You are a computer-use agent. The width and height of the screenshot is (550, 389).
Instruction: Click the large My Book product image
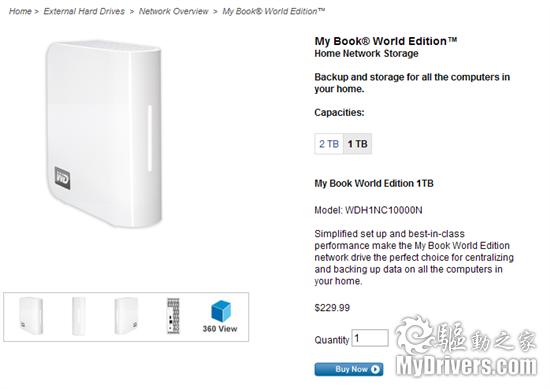(104, 134)
